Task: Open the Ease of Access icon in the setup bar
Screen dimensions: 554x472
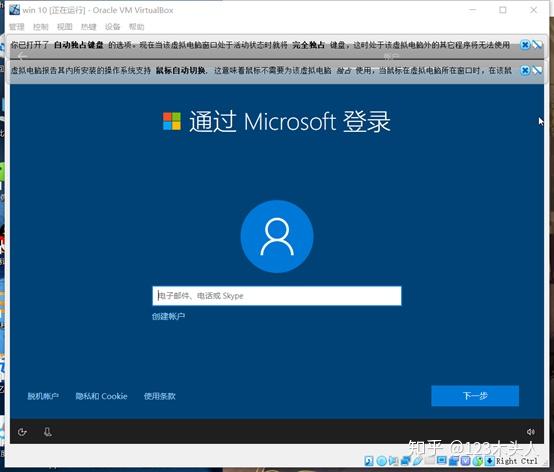Action: [22, 432]
